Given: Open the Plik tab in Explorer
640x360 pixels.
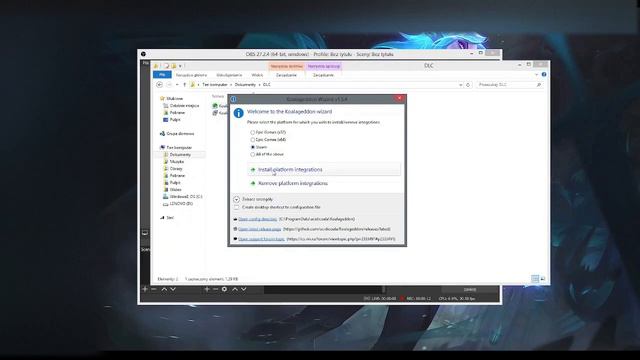Looking at the screenshot, I should coord(162,75).
